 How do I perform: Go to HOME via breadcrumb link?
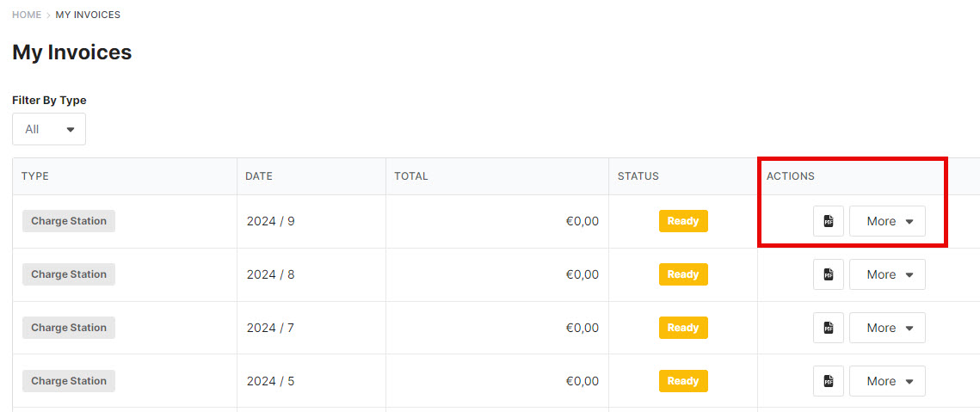tap(27, 15)
